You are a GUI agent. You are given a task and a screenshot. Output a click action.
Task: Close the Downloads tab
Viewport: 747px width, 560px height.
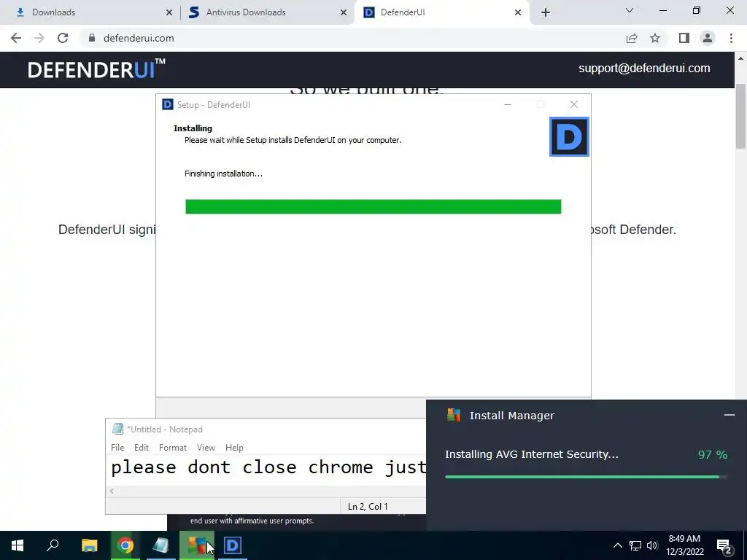[169, 12]
